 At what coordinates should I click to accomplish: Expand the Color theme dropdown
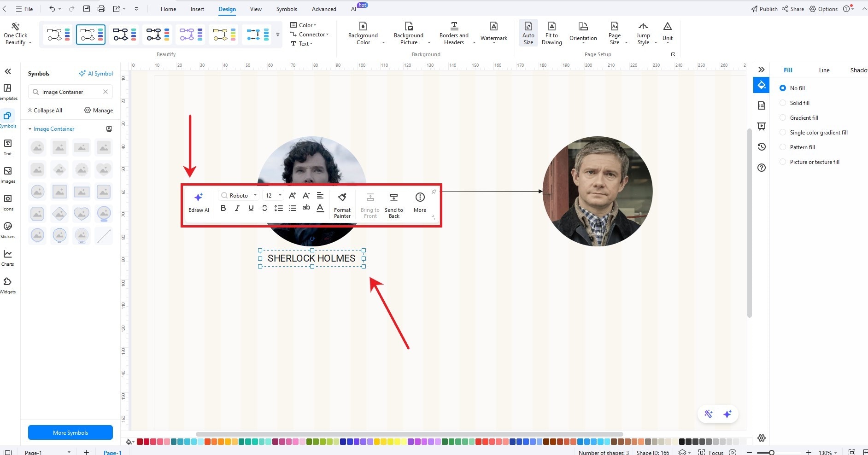(x=304, y=25)
